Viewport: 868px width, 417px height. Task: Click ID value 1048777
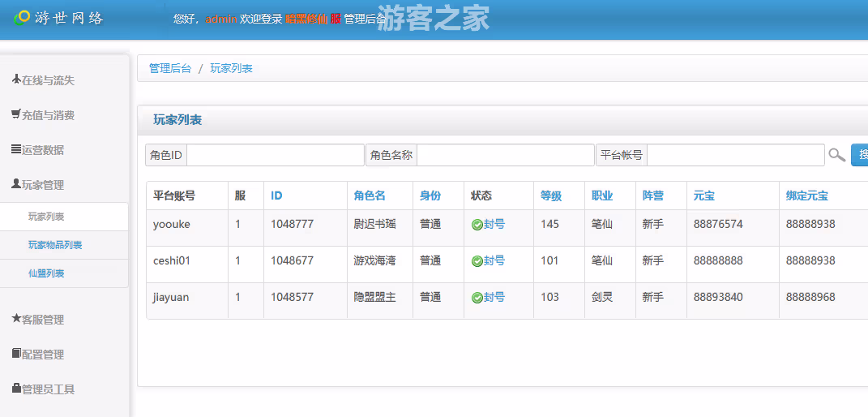coord(293,224)
